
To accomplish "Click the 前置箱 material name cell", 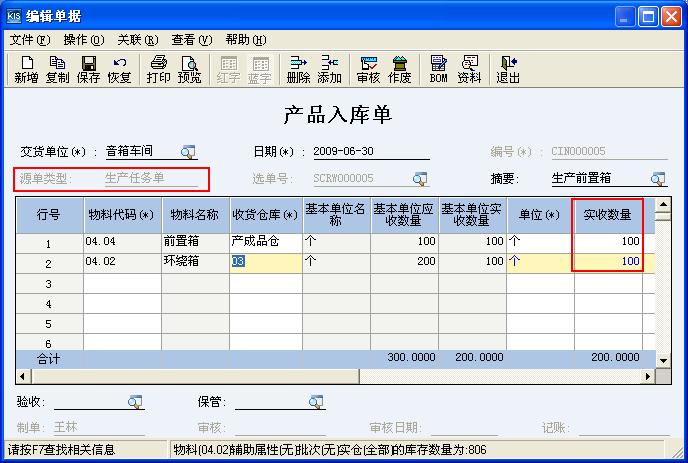I will (x=196, y=242).
